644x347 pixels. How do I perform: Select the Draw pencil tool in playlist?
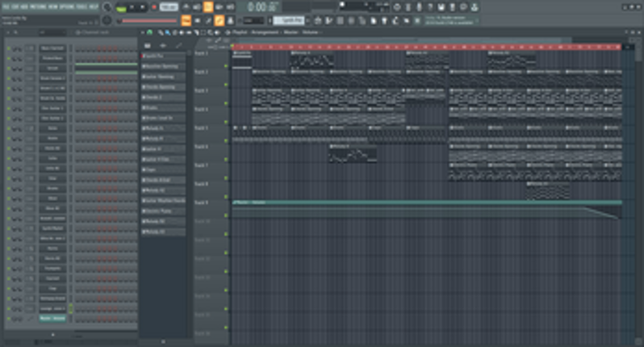tap(161, 32)
